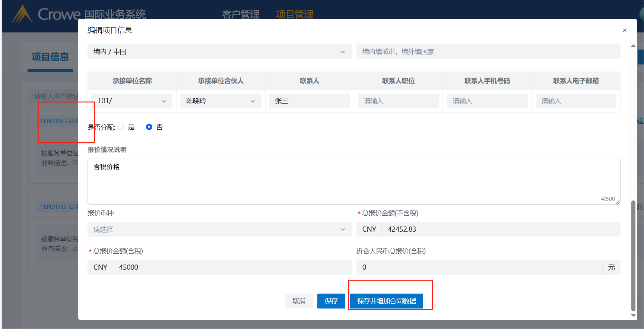Click the 联系人 field containing 张三

coord(310,101)
